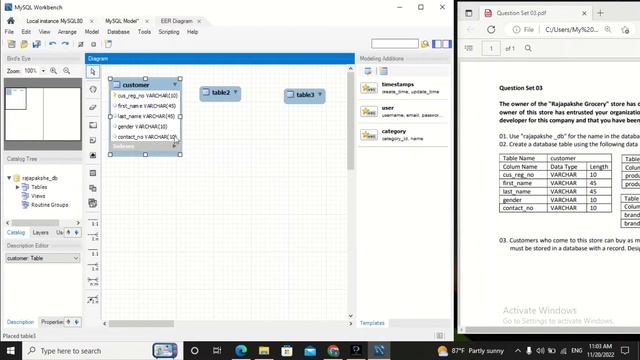
Task: Click the diagram vertical scrollbar
Action: coord(350,120)
